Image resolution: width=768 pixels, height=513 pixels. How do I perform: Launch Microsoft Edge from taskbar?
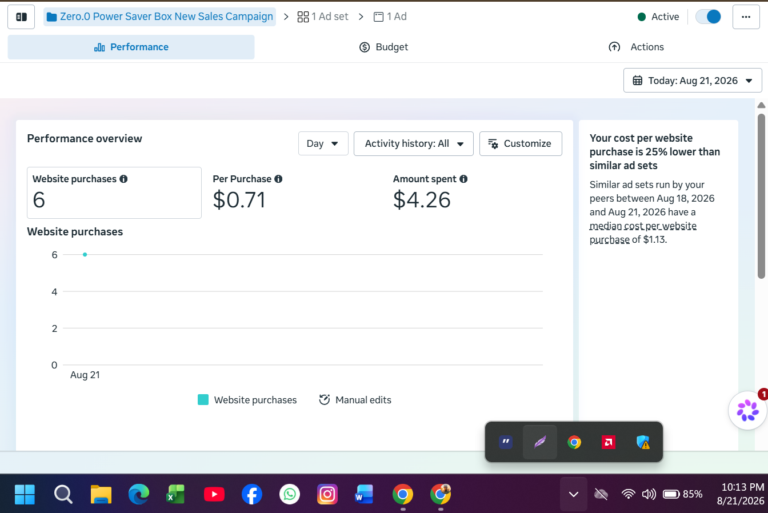pyautogui.click(x=139, y=494)
